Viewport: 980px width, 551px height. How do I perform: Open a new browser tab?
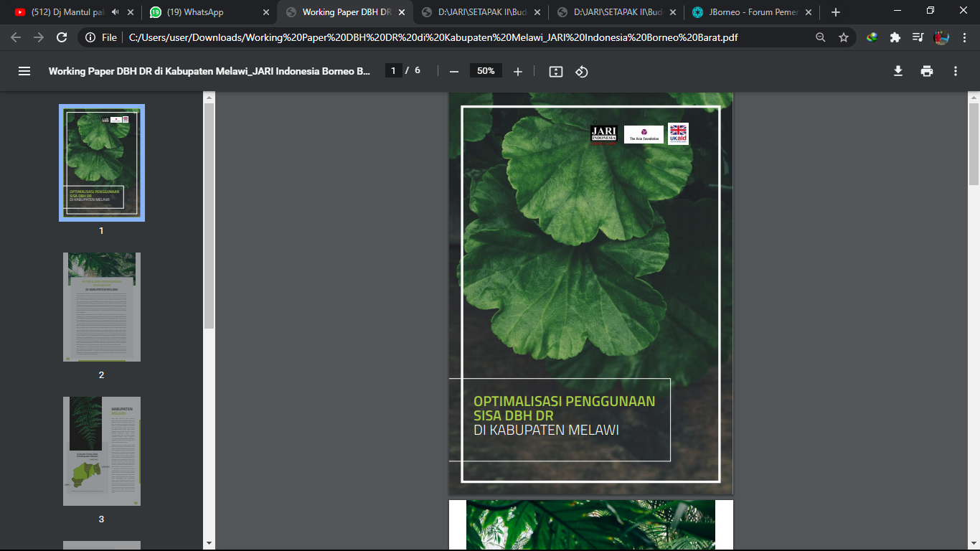click(x=835, y=12)
